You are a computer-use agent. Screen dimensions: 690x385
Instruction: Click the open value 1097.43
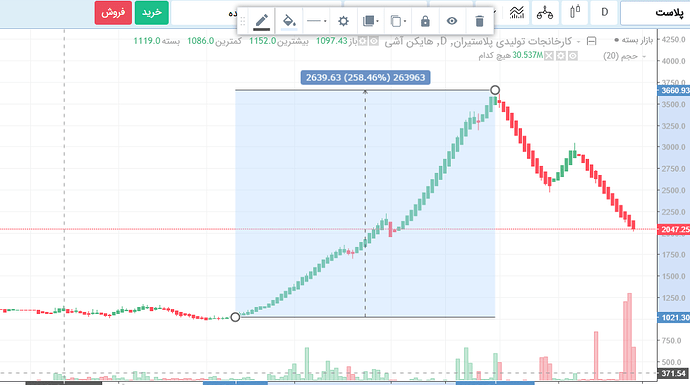[332, 41]
